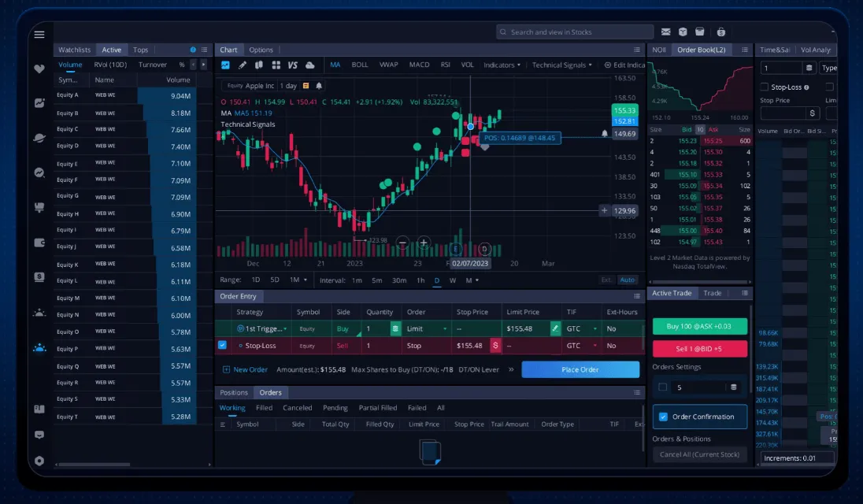Viewport: 863px width, 504px height.
Task: Switch to the Tops tab
Action: click(x=140, y=50)
